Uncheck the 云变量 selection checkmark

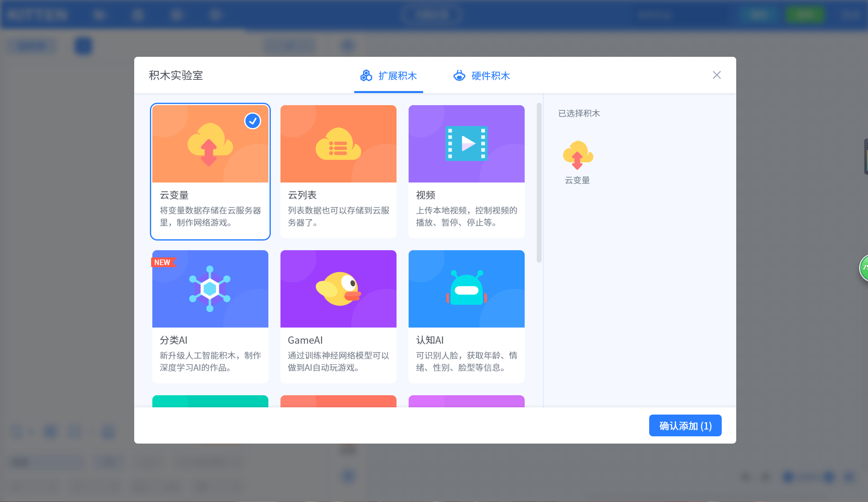pos(253,121)
